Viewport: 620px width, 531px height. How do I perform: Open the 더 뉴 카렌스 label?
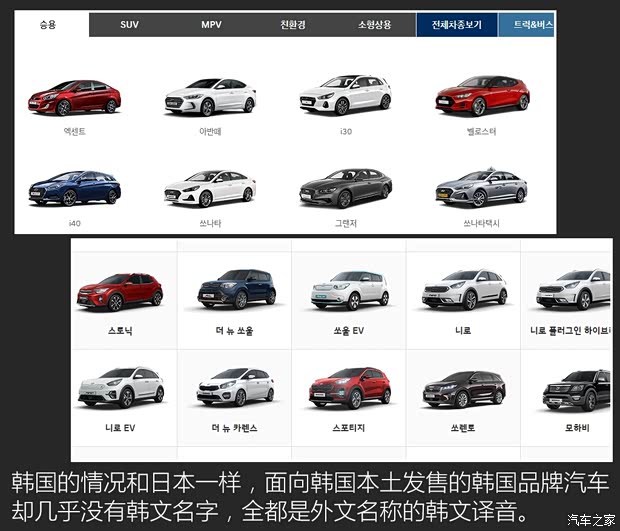click(234, 428)
